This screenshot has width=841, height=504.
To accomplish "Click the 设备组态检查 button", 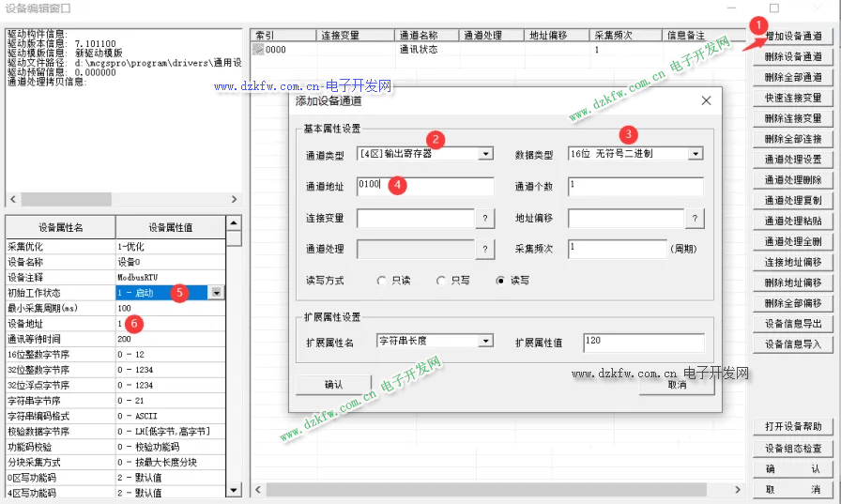I will click(793, 449).
